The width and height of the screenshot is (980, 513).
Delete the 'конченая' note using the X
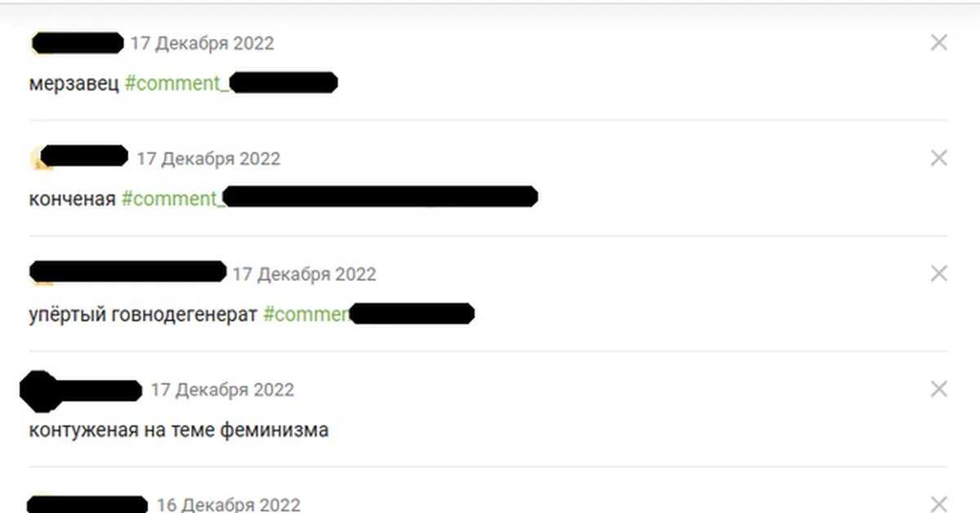[x=939, y=158]
